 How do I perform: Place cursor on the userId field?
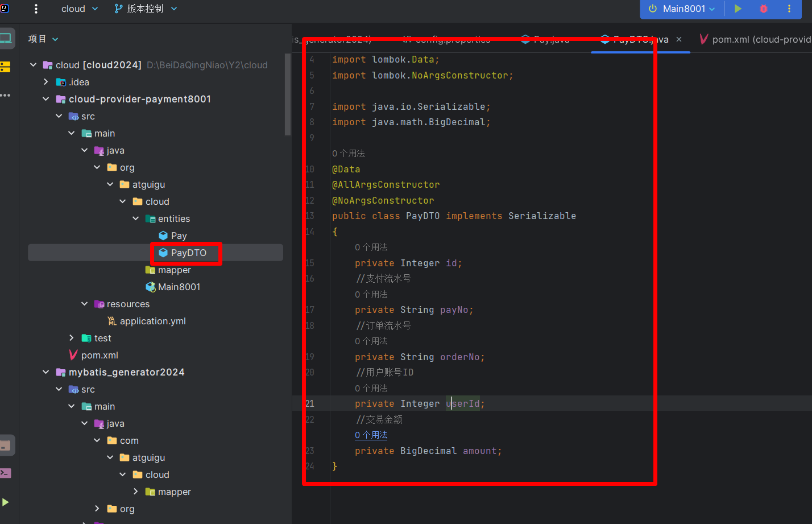click(462, 404)
